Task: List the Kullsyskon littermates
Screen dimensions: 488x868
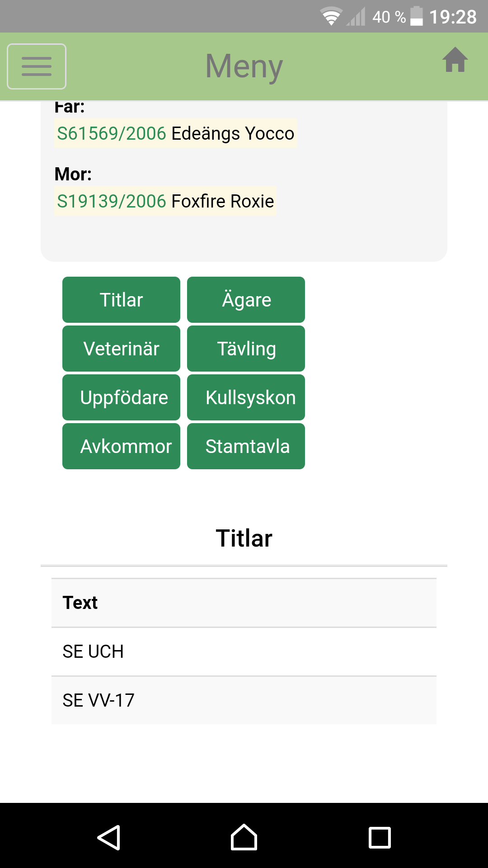Action: [x=246, y=397]
